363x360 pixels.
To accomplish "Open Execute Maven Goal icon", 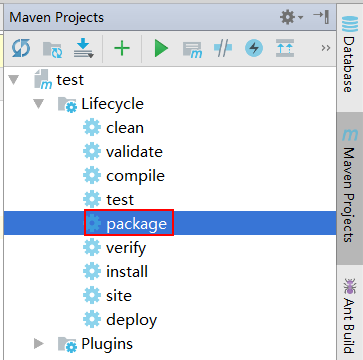I will (192, 50).
